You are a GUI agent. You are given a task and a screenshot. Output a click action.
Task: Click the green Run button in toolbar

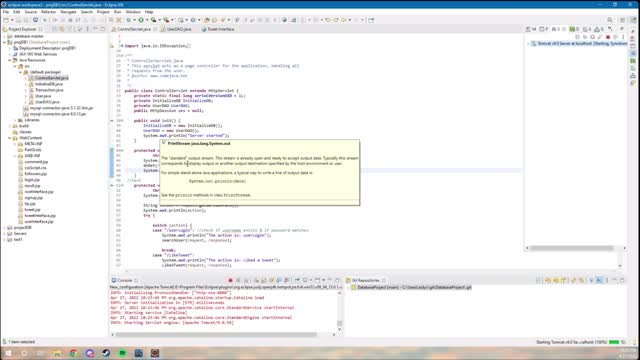(x=141, y=20)
